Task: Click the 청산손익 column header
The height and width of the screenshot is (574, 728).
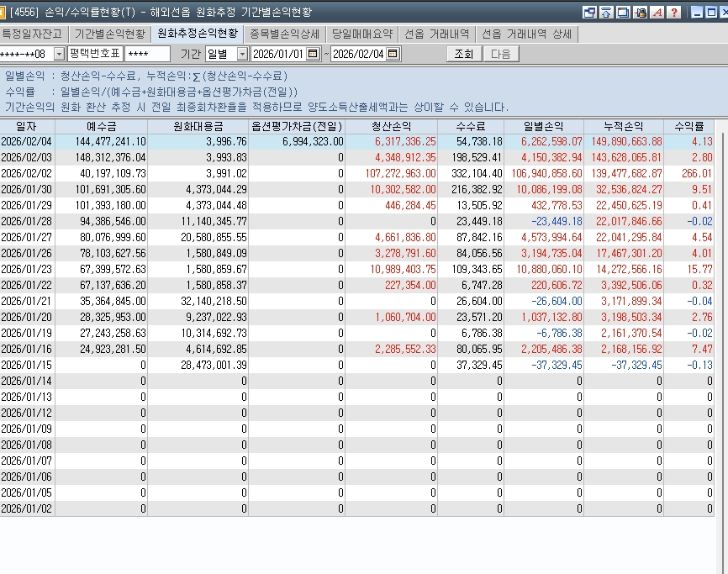Action: [392, 126]
